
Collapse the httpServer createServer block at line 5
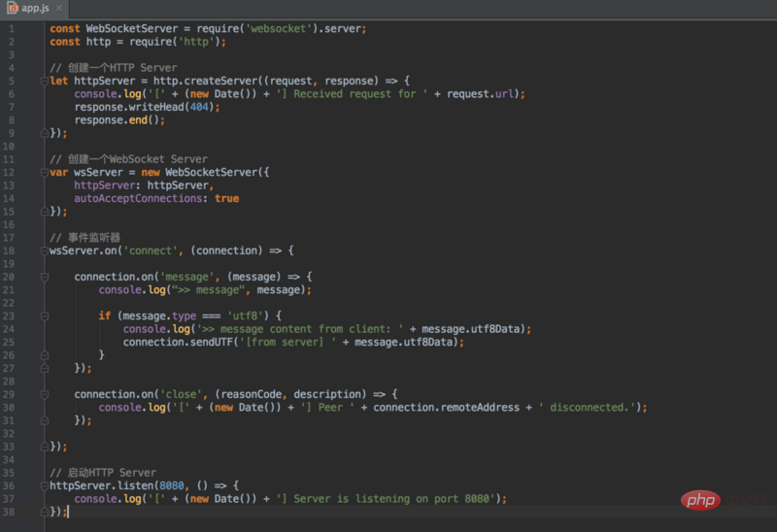tap(44, 81)
